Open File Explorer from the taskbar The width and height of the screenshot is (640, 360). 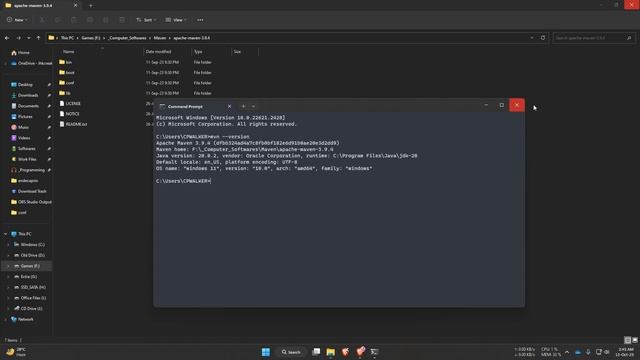(331, 352)
